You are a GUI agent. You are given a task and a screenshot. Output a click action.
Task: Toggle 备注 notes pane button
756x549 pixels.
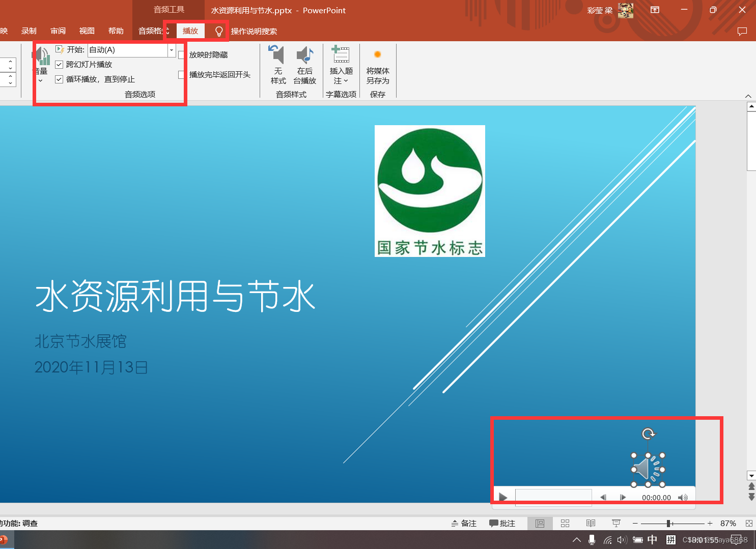point(464,523)
